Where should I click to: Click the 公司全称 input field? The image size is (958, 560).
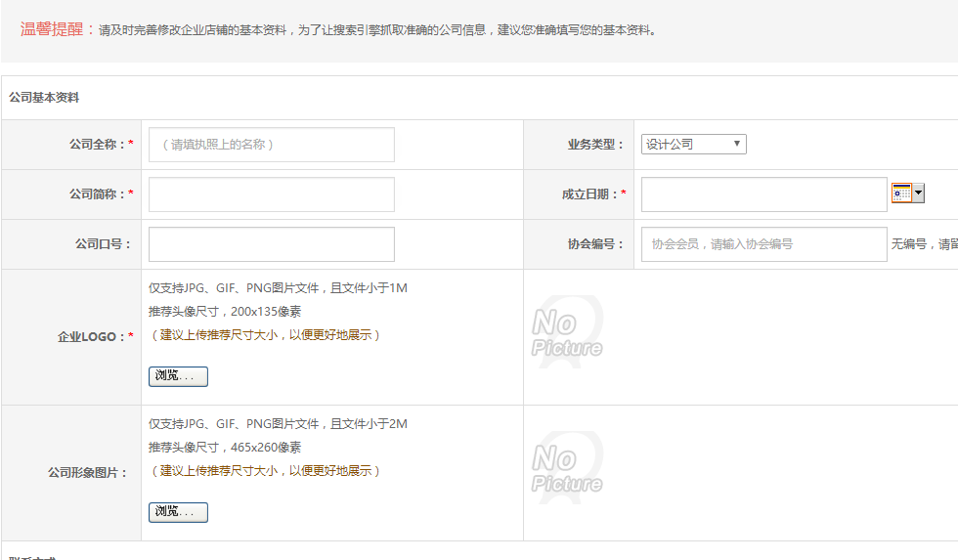272,145
